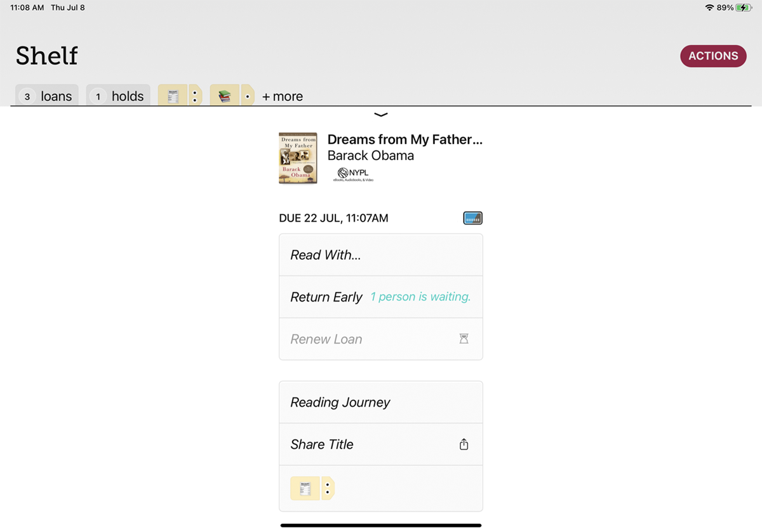Choose 'Share Title' from the list

point(381,444)
